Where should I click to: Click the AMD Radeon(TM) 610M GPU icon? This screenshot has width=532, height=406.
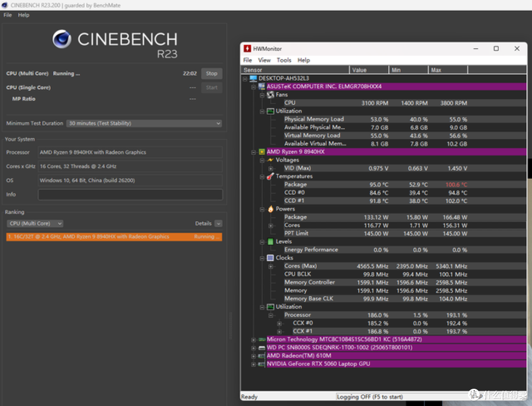point(262,356)
